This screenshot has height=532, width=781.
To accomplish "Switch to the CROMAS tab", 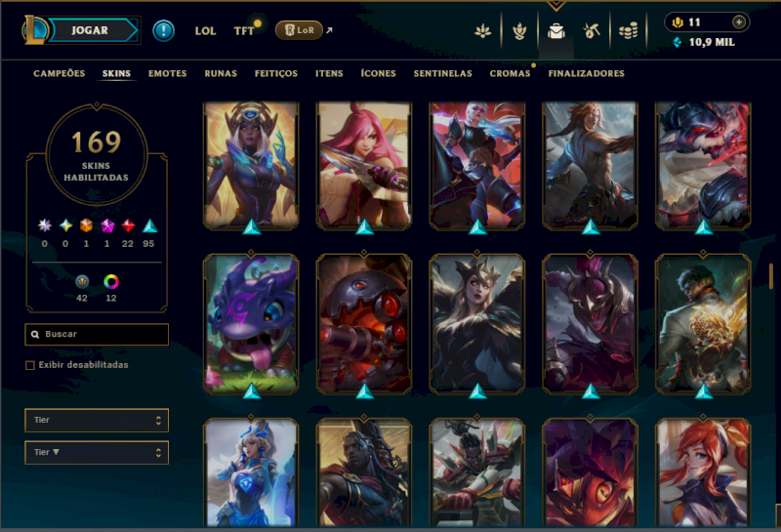I will [510, 73].
